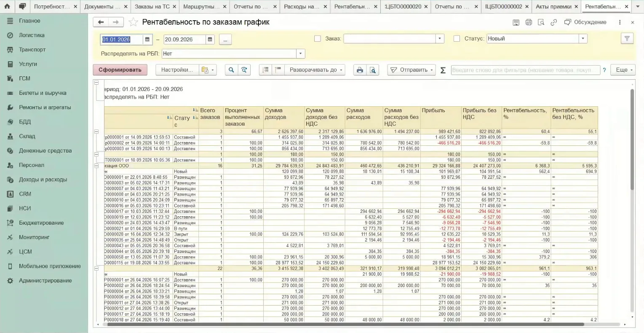Collapse the group containing order ЕТ0000001 10.09.2026
The height and width of the screenshot is (333, 644).
pos(96,154)
